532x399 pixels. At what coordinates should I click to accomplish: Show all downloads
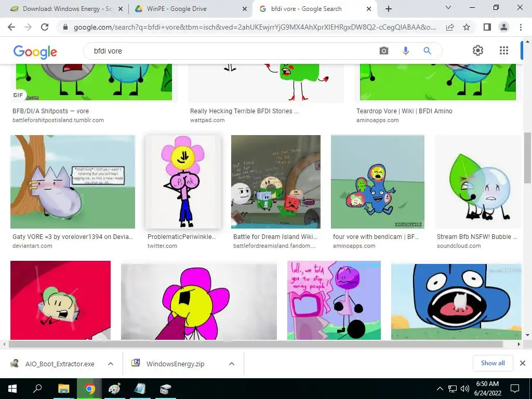(x=493, y=363)
